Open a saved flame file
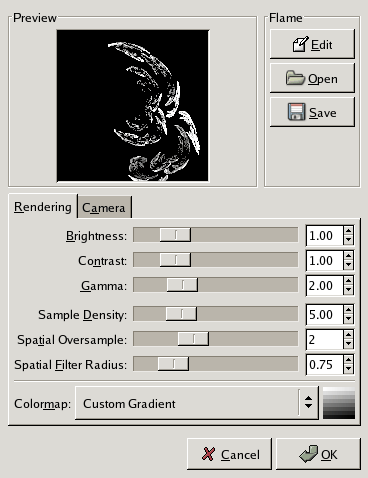 click(x=312, y=78)
